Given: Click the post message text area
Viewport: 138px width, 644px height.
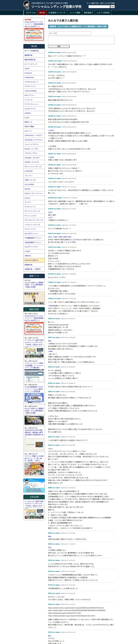Looking at the screenshot, I should 81,40.
